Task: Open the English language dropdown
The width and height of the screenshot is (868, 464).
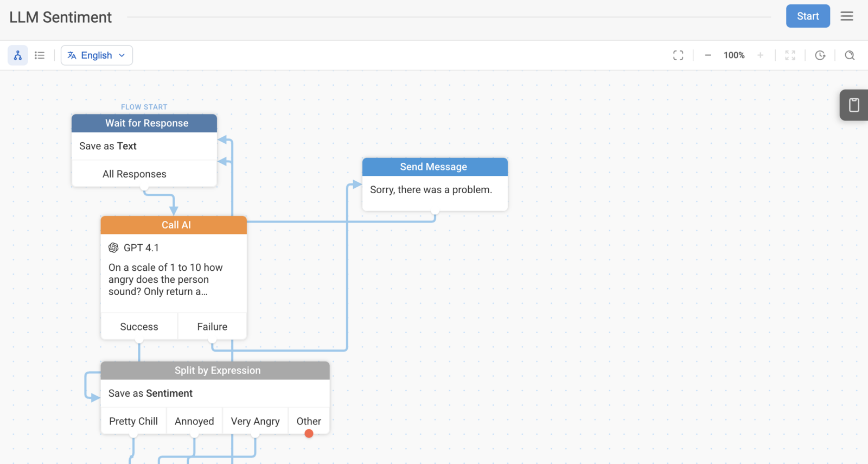Action: click(97, 55)
